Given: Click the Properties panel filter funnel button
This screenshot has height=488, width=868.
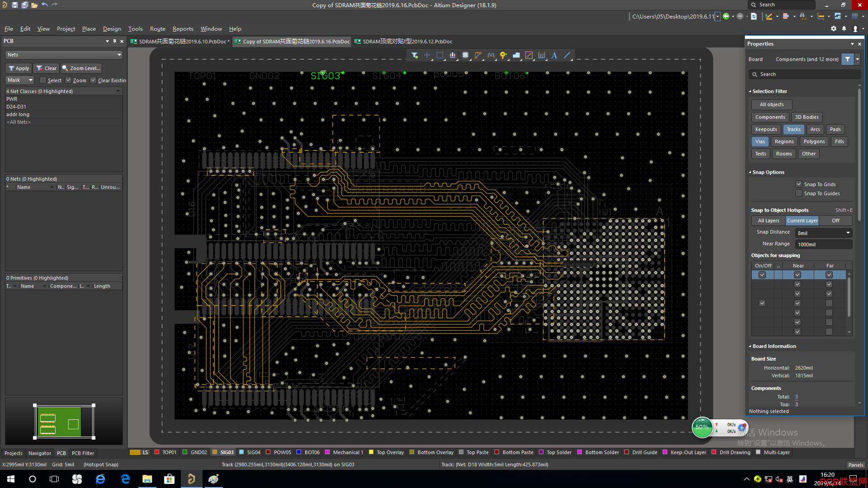Looking at the screenshot, I should (x=848, y=59).
